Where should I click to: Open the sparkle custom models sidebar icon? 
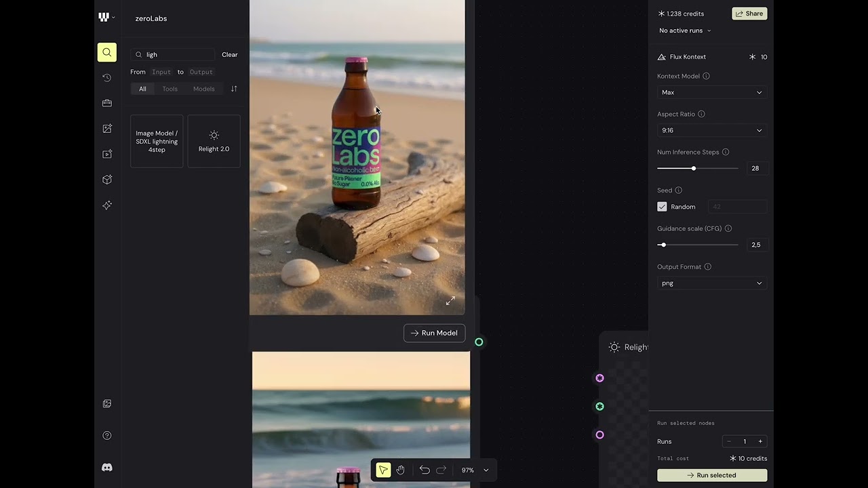click(x=107, y=205)
